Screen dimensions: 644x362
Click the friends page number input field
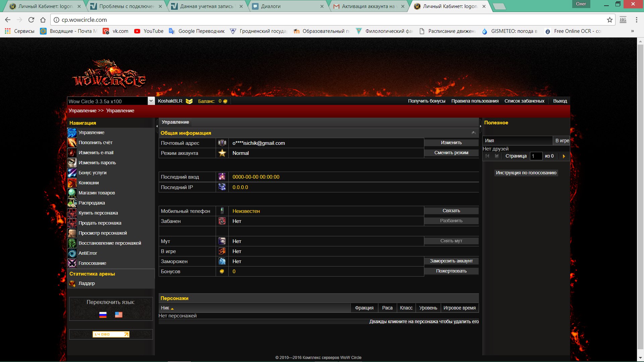536,156
